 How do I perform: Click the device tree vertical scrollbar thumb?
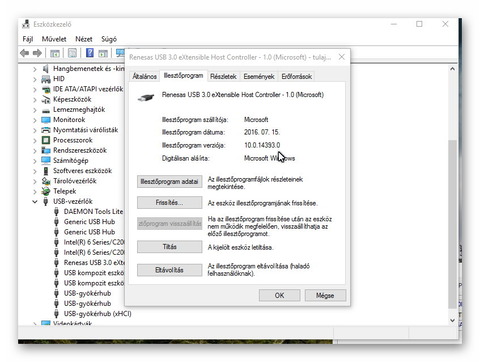[x=452, y=224]
